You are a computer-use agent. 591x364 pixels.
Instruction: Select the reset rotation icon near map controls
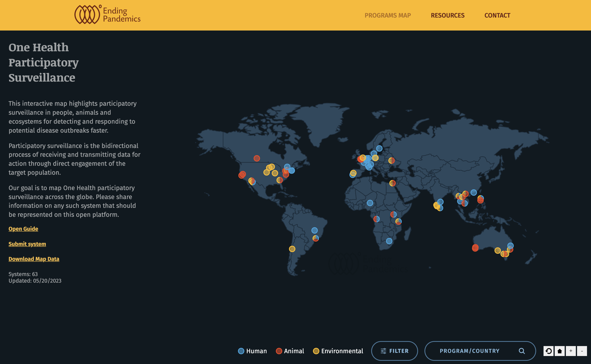[x=549, y=351]
